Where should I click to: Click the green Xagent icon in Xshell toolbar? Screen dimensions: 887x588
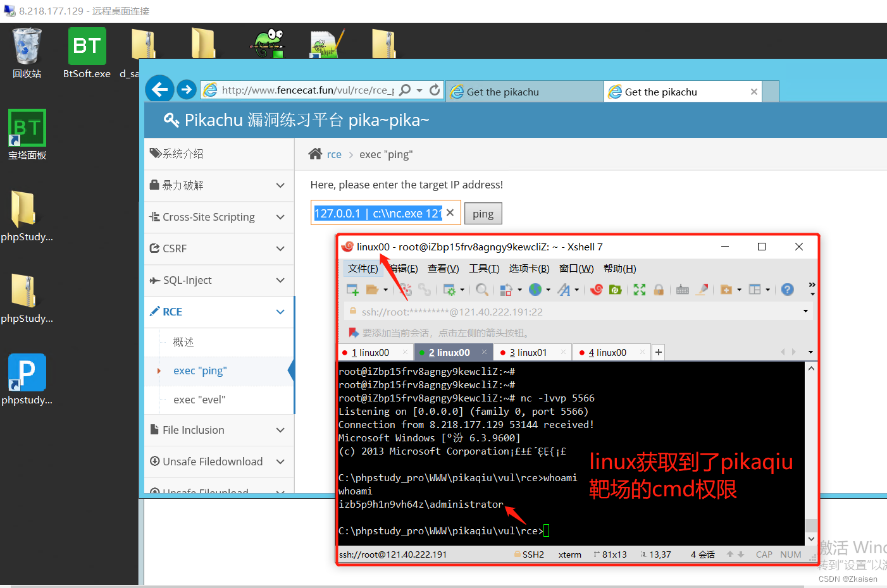click(615, 290)
